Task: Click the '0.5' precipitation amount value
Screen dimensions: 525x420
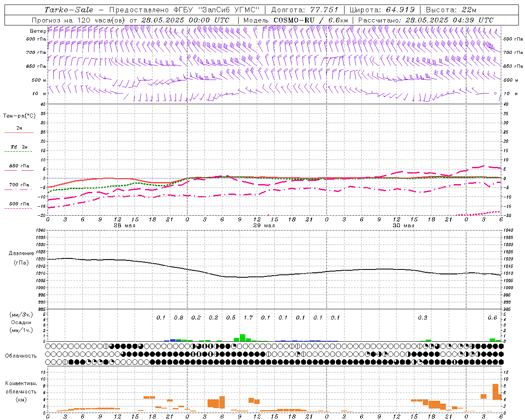Action: tap(231, 317)
